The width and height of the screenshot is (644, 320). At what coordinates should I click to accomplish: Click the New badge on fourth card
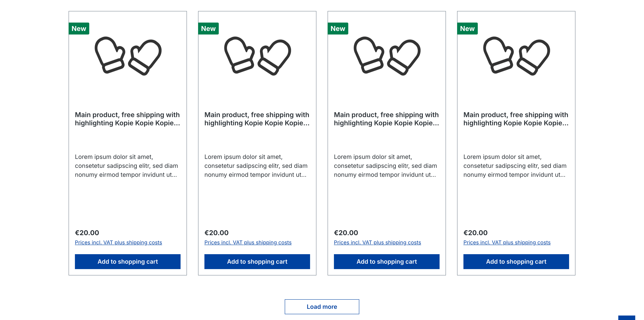pyautogui.click(x=467, y=29)
